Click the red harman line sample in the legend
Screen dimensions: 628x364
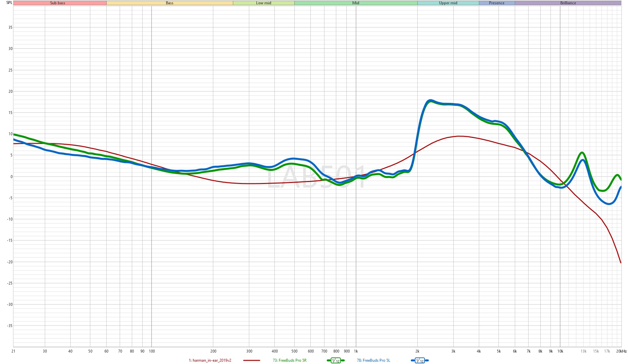[252, 360]
